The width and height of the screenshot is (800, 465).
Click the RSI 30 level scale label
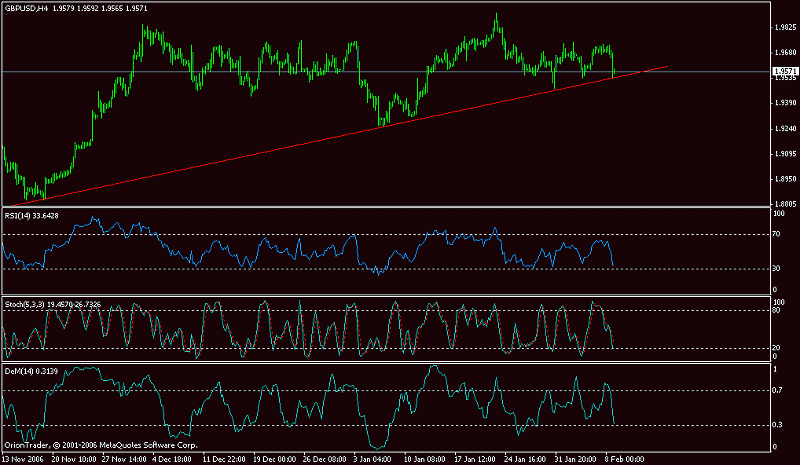777,268
